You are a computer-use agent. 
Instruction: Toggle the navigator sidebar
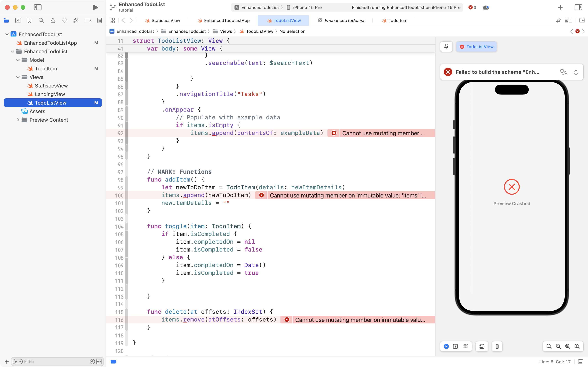click(x=38, y=7)
